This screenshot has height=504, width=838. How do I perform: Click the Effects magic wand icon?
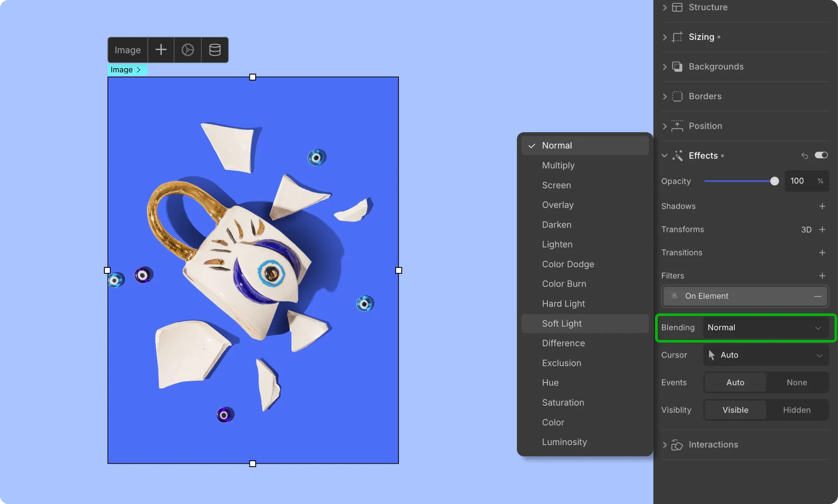[x=677, y=155]
